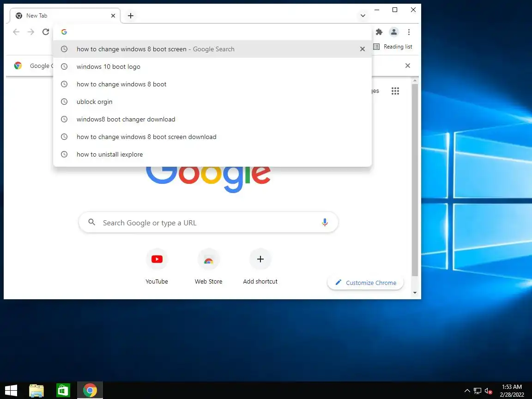This screenshot has width=532, height=399.
Task: Open the network status tray icon
Action: 478,391
